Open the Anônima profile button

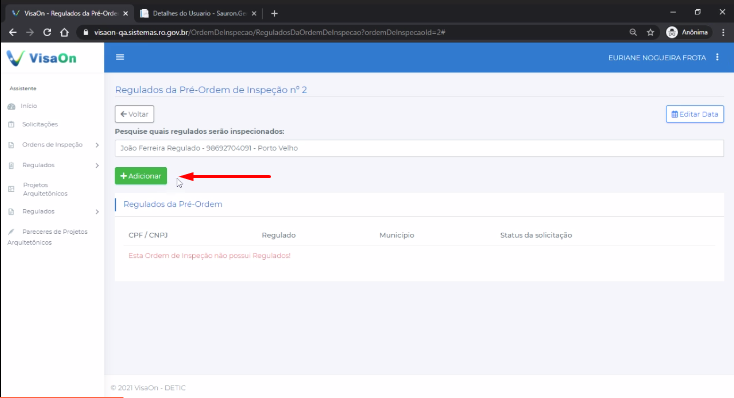pyautogui.click(x=687, y=32)
